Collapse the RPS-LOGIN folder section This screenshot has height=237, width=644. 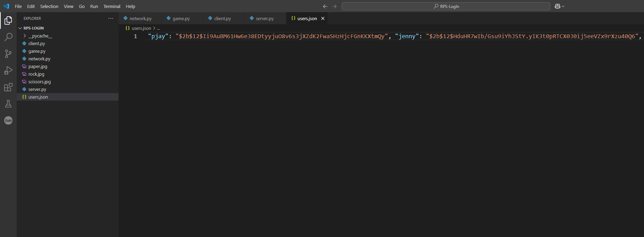pyautogui.click(x=20, y=28)
